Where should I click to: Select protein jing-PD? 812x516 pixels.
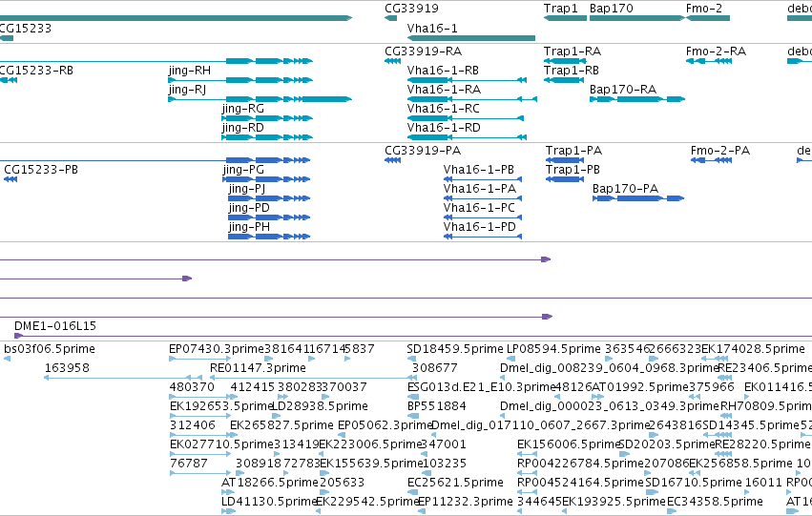(269, 217)
